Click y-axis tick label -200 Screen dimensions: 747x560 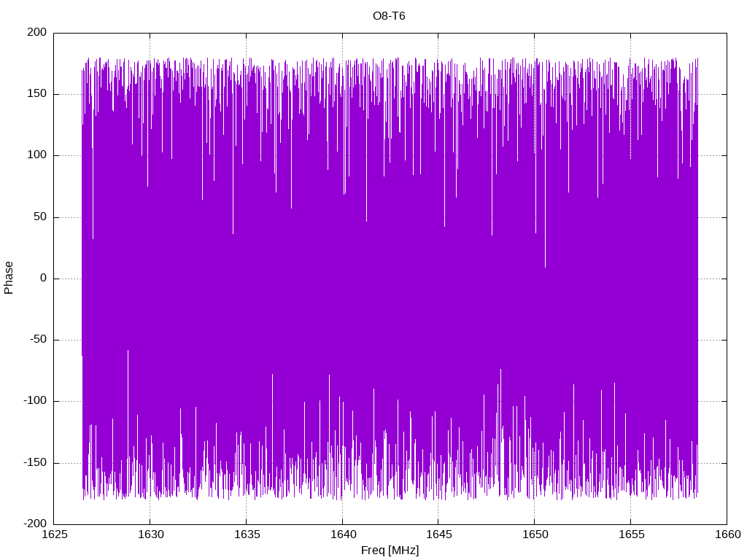coord(35,524)
